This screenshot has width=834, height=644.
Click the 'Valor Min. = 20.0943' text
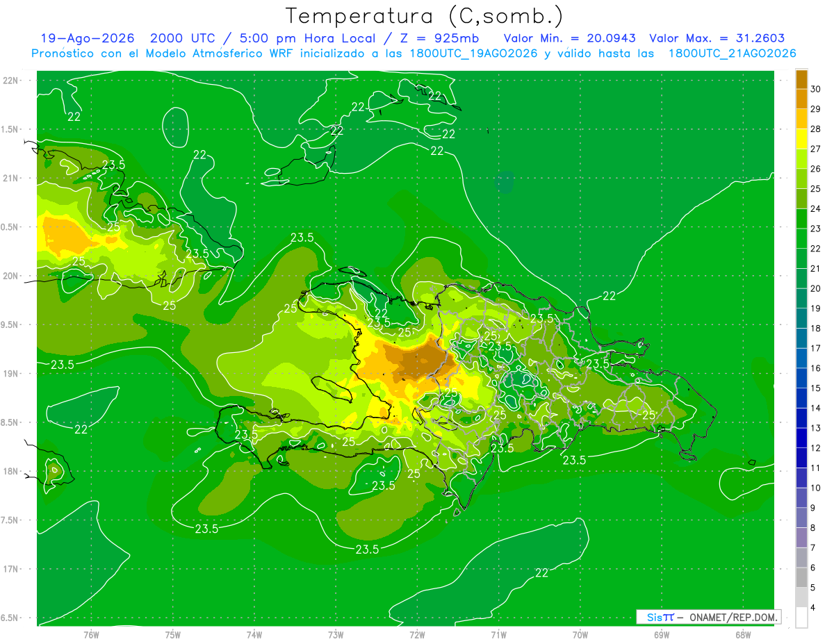(x=570, y=38)
